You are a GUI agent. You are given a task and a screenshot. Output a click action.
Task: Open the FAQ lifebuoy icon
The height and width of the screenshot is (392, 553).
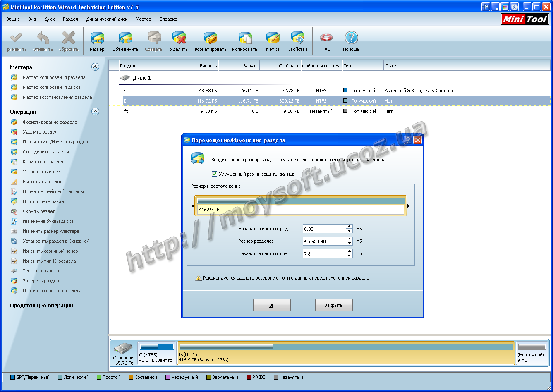[326, 38]
